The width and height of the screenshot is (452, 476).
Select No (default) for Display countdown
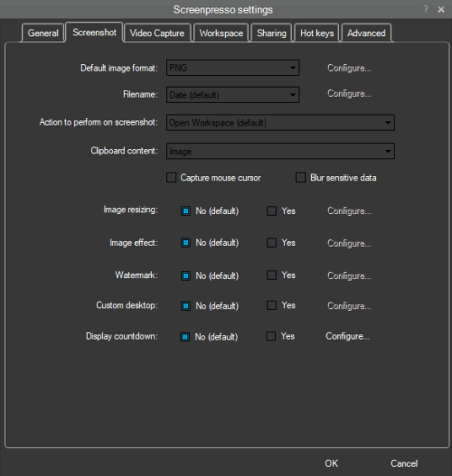[185, 337]
